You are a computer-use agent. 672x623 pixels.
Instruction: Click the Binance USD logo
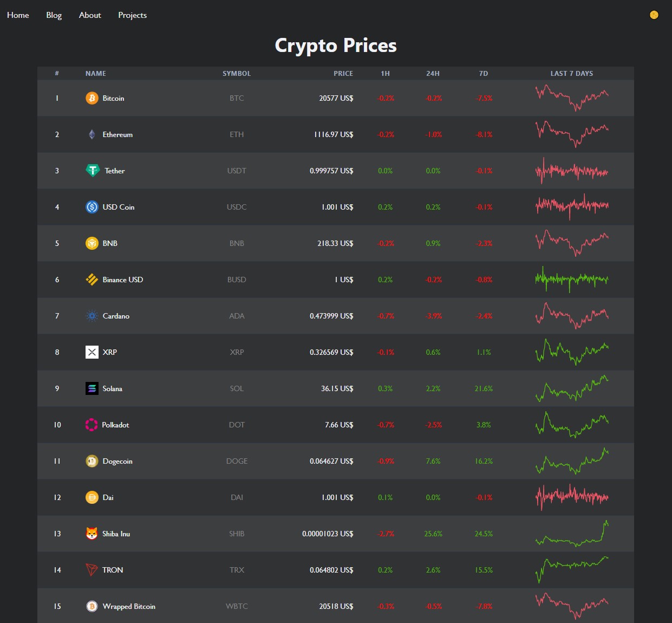coord(92,280)
